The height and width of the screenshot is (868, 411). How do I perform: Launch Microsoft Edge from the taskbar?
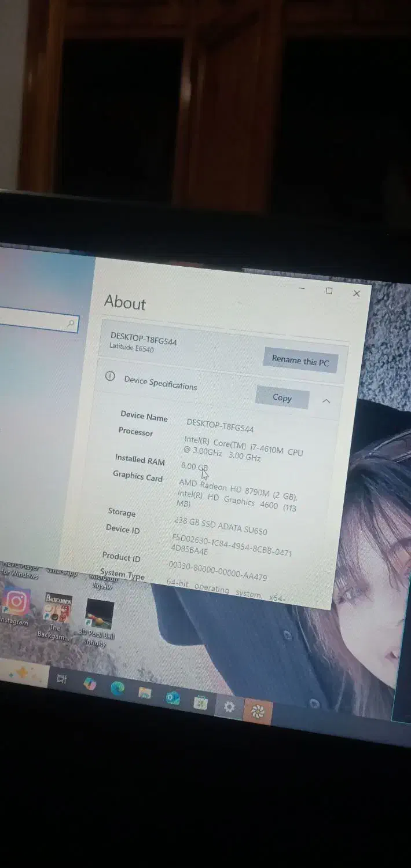118,688
